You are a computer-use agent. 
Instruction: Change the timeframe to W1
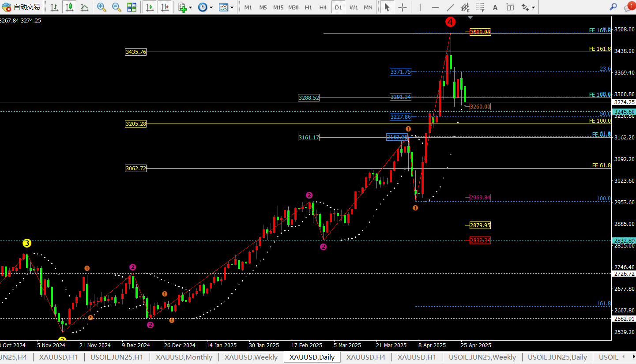[354, 8]
